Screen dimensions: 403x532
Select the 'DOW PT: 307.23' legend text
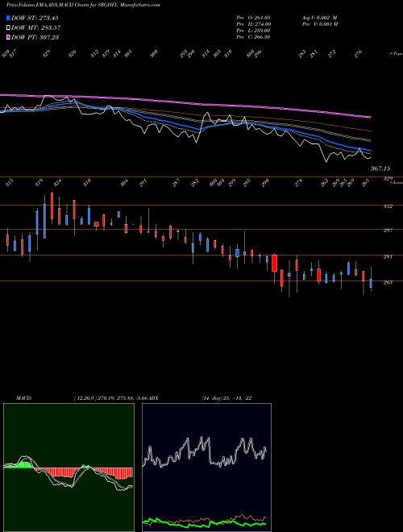[x=35, y=37]
